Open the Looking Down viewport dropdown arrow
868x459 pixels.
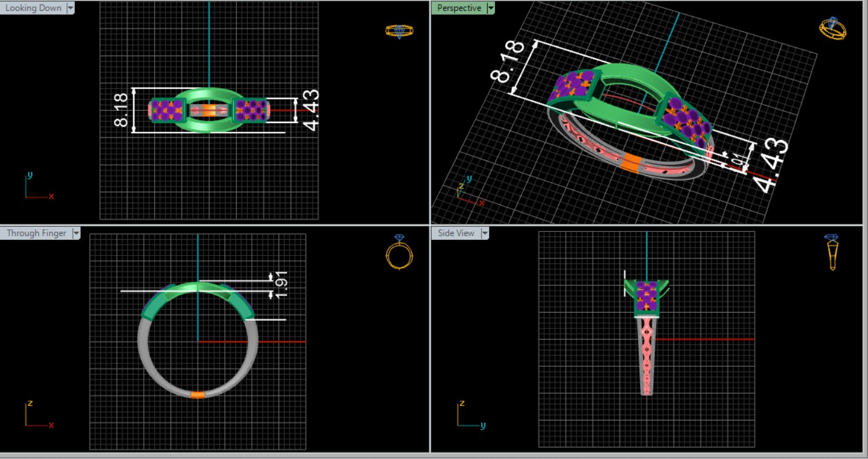pyautogui.click(x=71, y=8)
